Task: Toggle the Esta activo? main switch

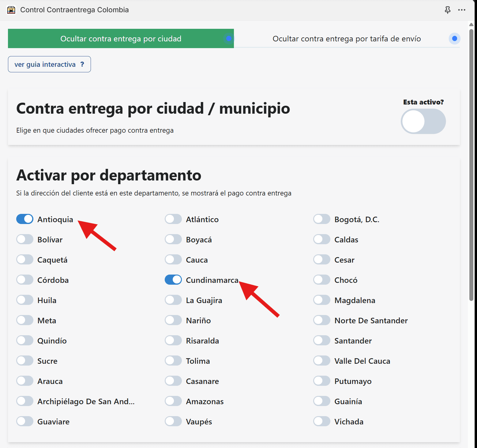Action: [423, 121]
